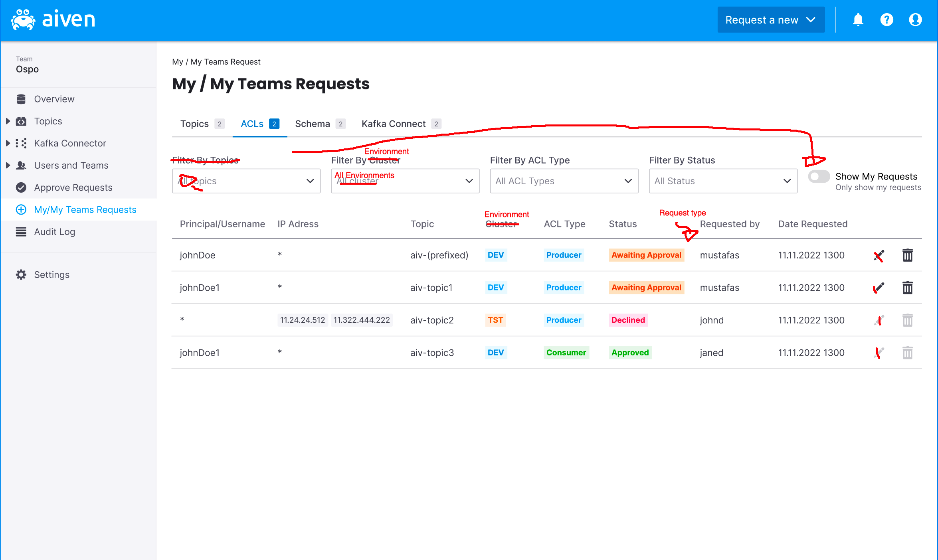The height and width of the screenshot is (560, 938).
Task: Open the help question mark icon
Action: [887, 20]
